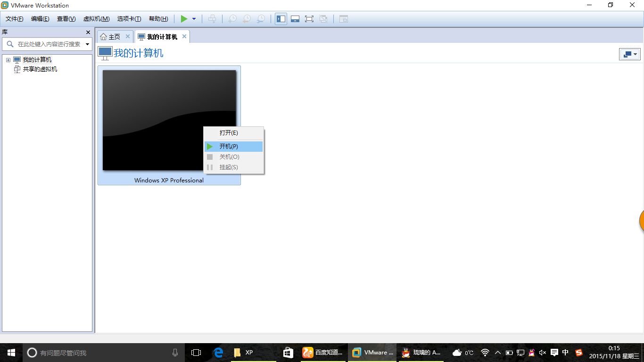Choose 打开(E) from the context menu
The height and width of the screenshot is (362, 644).
pyautogui.click(x=233, y=133)
